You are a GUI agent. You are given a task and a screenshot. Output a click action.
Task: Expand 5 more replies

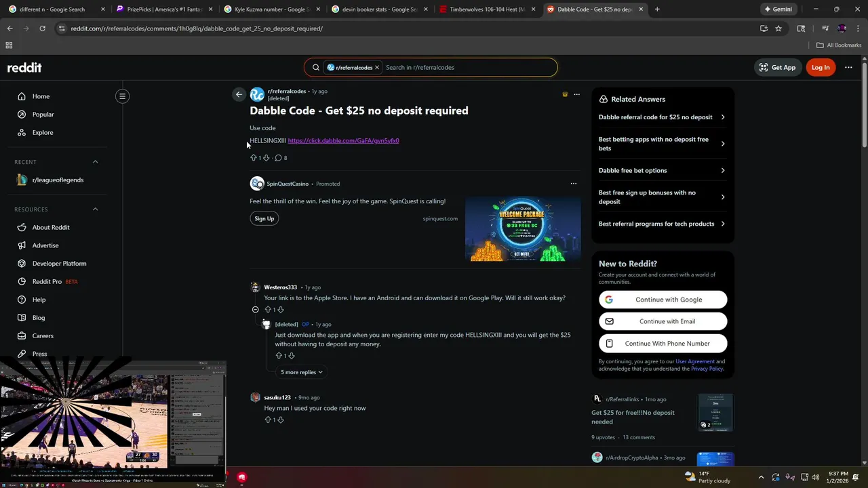[302, 372]
